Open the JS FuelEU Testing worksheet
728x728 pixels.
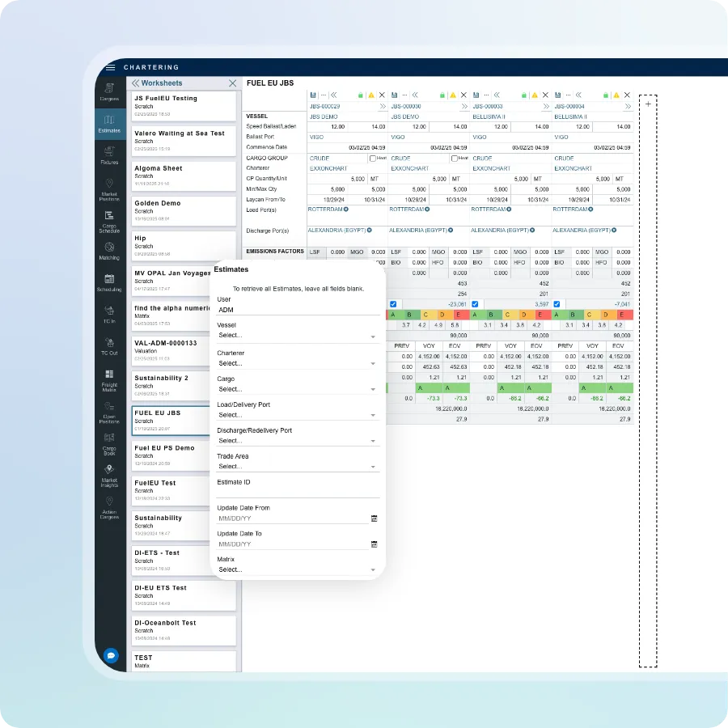coord(184,105)
